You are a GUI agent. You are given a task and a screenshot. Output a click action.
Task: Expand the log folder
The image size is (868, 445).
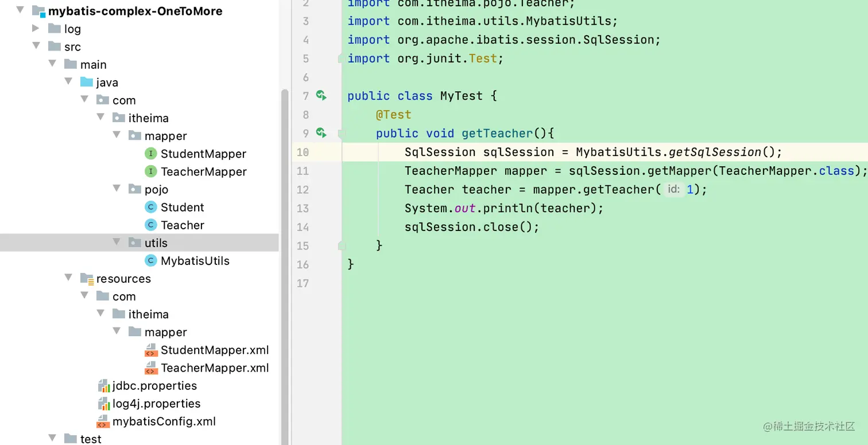[x=36, y=28]
